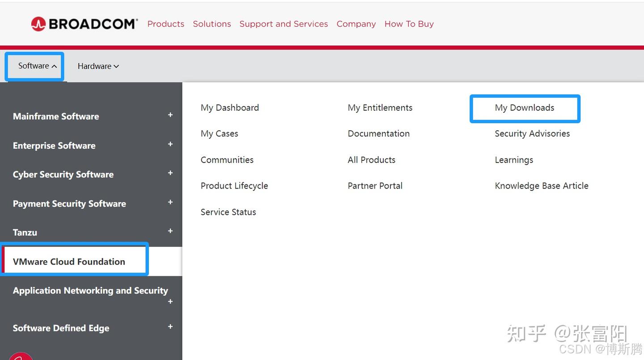Open the Products menu
Screen dimensions: 644x360
pos(166,24)
